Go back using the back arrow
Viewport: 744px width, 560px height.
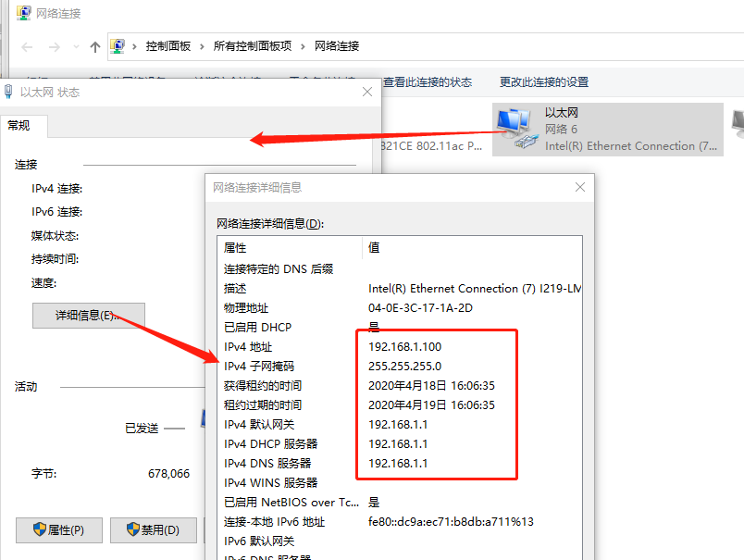[x=27, y=46]
